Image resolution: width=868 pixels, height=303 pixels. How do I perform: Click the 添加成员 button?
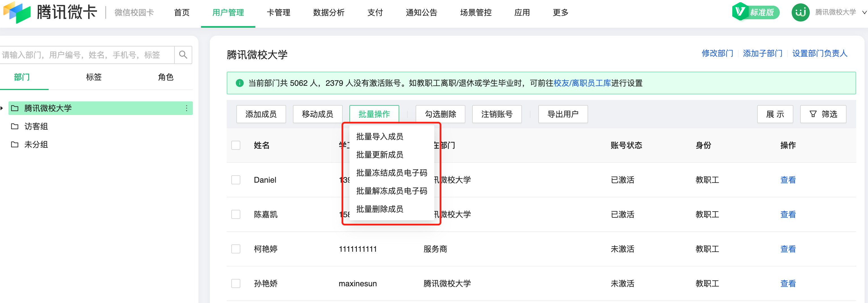click(261, 114)
